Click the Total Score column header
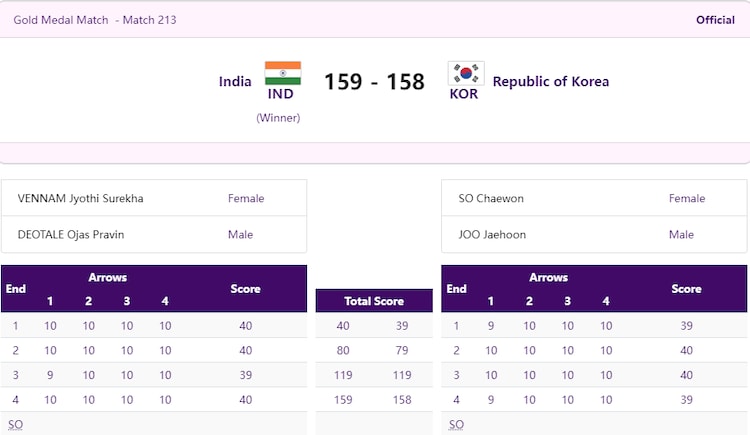 pos(374,301)
